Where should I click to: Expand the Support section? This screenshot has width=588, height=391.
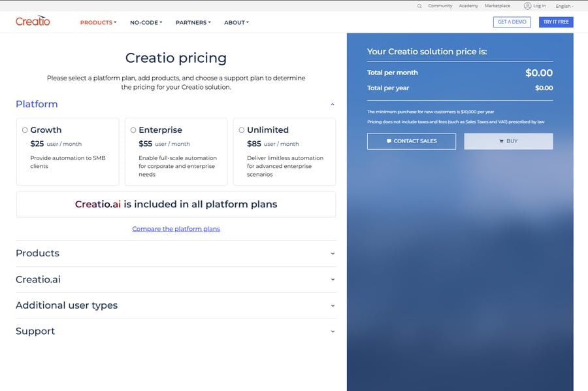pos(176,331)
